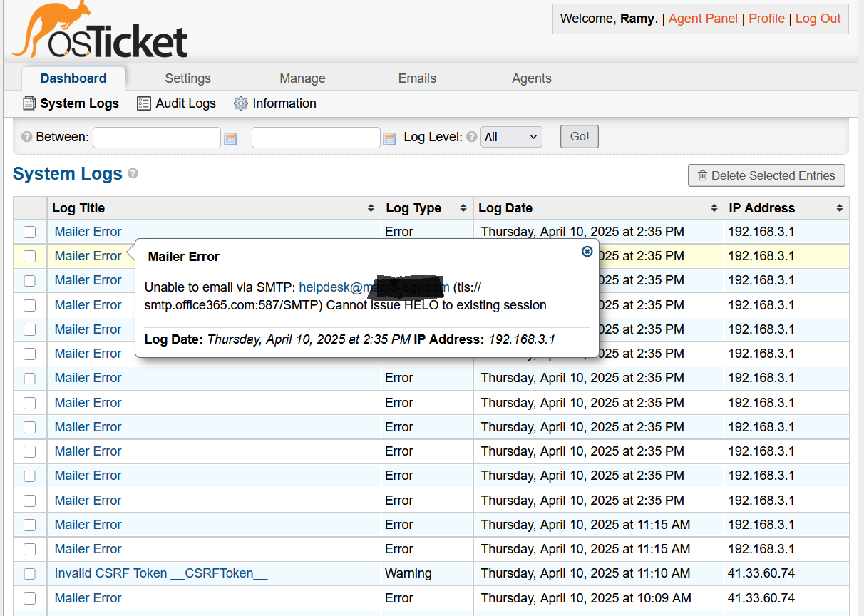Expand the Log Level dropdown
This screenshot has height=616, width=864.
511,137
